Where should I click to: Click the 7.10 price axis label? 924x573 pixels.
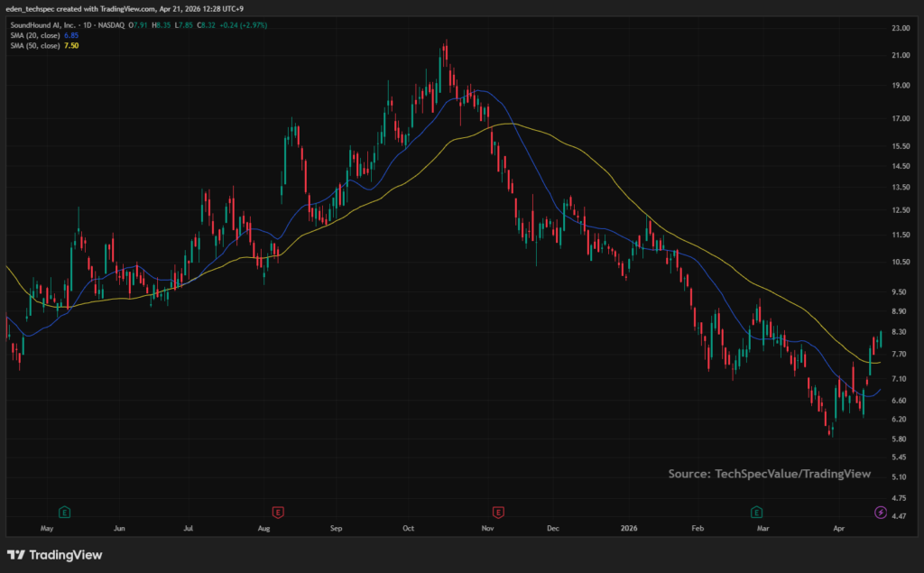[x=900, y=378]
